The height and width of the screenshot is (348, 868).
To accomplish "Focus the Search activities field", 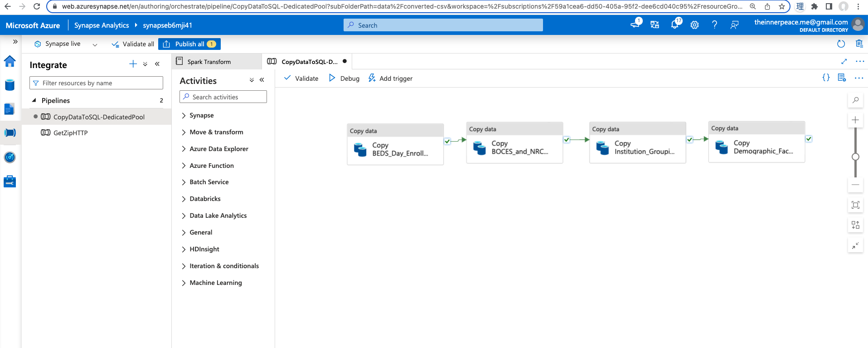I will (x=223, y=97).
